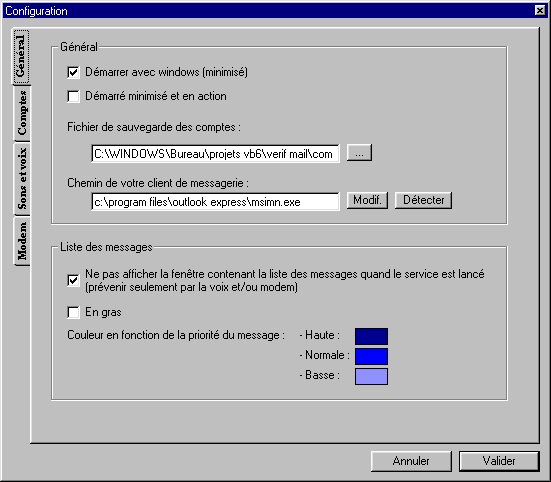Click the Configuration title bar
This screenshot has height=482, width=551.
[x=267, y=11]
